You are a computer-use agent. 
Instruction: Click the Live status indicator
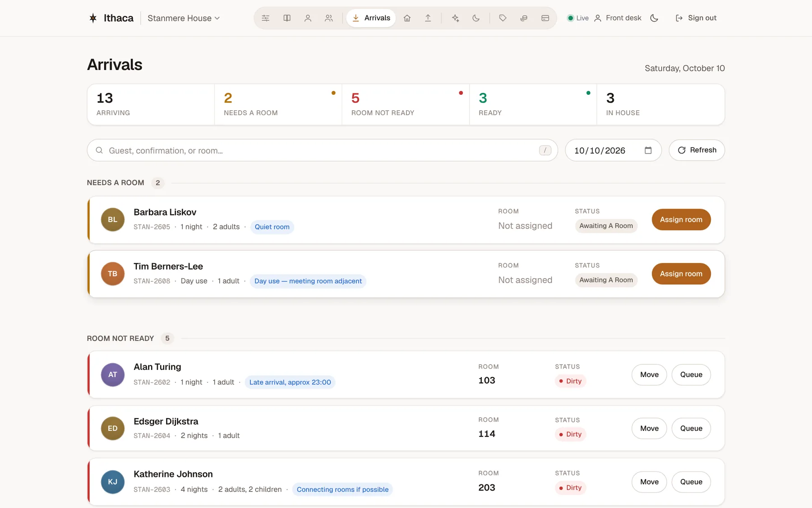click(578, 18)
